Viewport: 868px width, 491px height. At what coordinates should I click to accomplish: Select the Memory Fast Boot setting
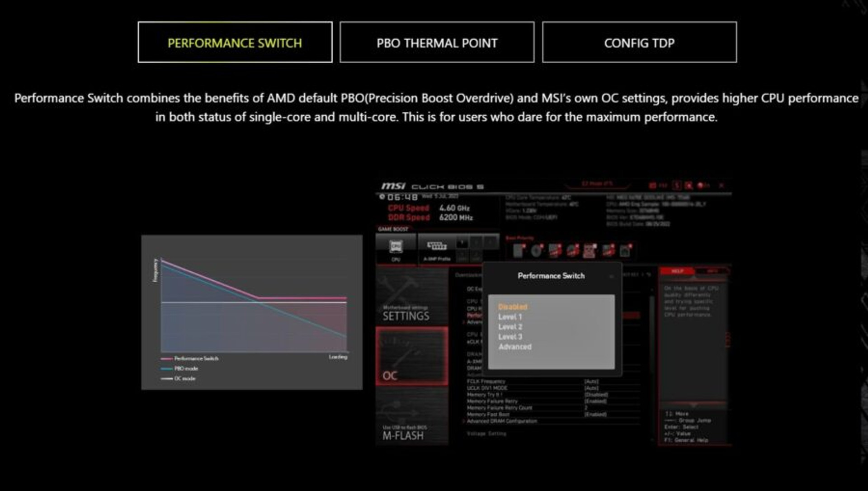[x=553, y=414]
